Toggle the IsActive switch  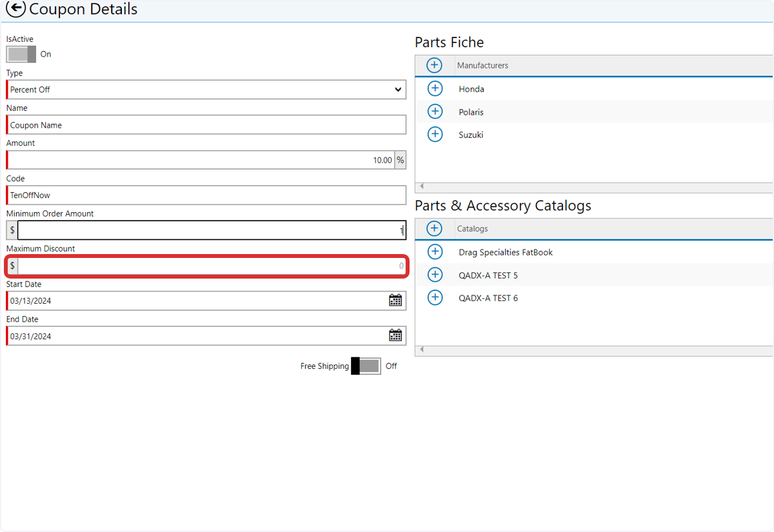pyautogui.click(x=21, y=54)
